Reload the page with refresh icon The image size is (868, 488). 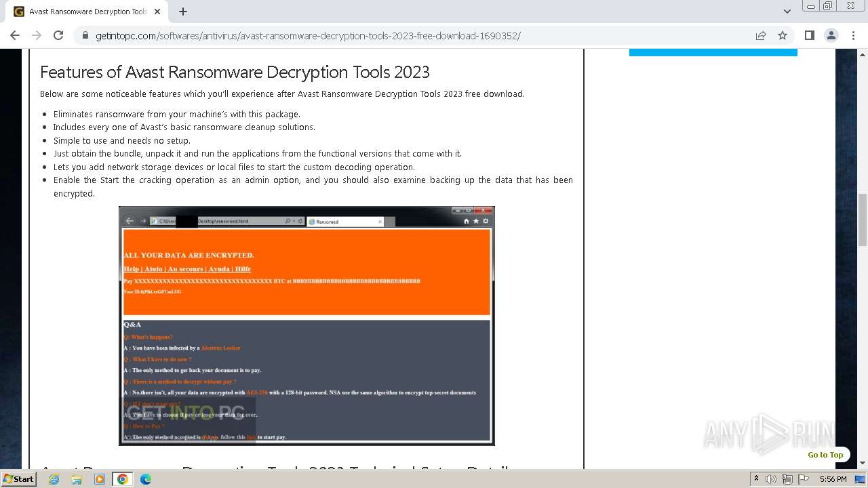[x=58, y=35]
